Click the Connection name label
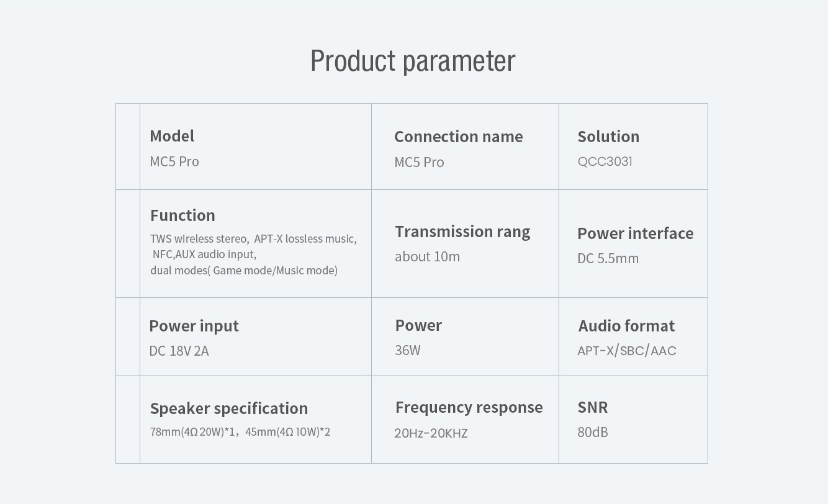The width and height of the screenshot is (828, 504). click(x=458, y=137)
